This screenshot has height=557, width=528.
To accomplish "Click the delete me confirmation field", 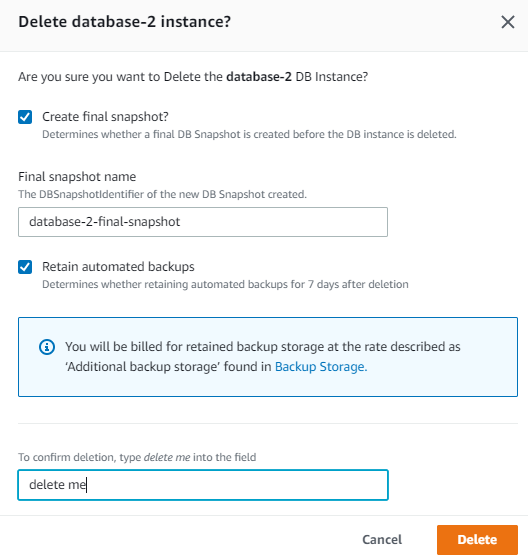I will (x=203, y=485).
